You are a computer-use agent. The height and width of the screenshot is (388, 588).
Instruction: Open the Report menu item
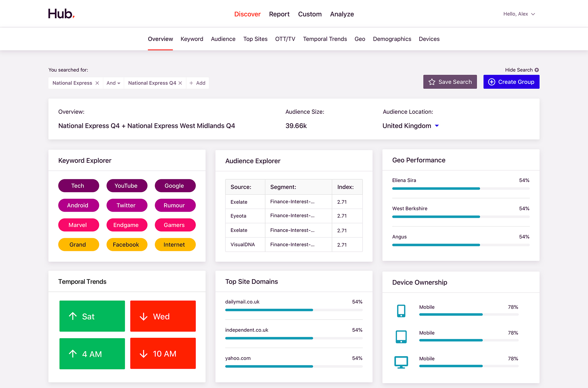tap(279, 14)
